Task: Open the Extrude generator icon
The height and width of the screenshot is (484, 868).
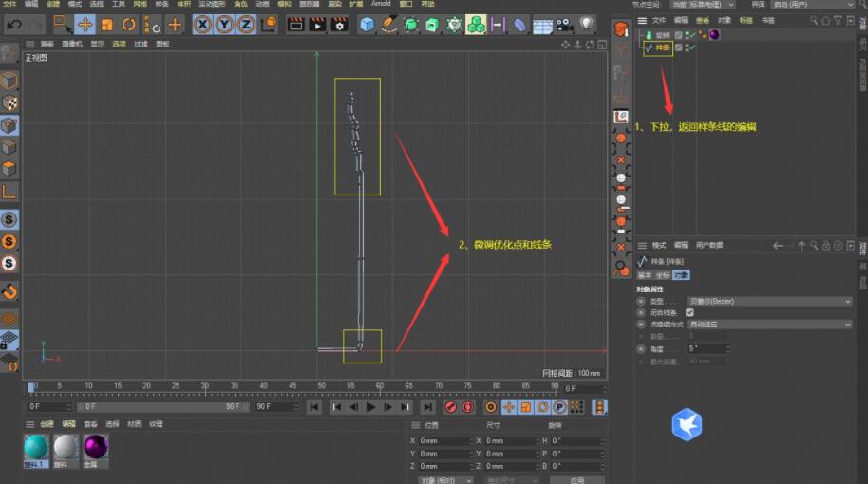Action: point(432,25)
